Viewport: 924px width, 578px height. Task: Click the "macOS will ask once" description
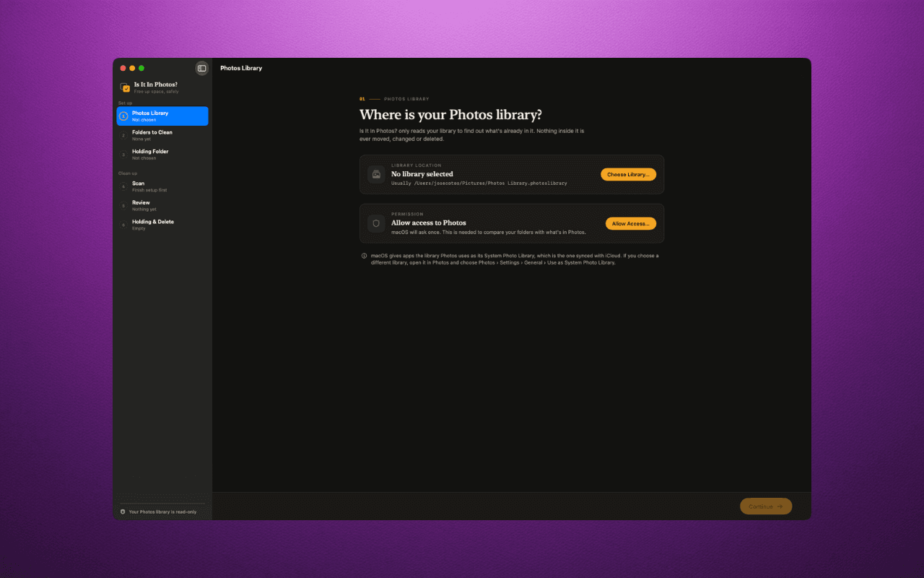[489, 232]
